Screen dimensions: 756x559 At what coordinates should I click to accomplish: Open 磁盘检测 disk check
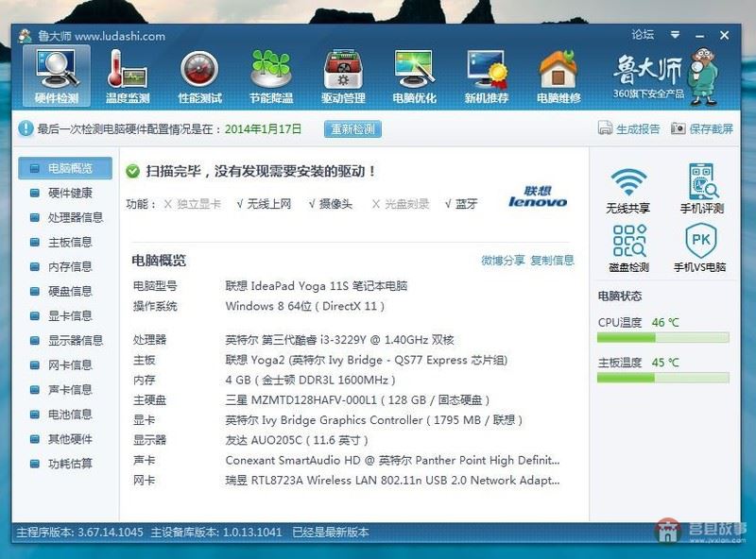pos(628,248)
